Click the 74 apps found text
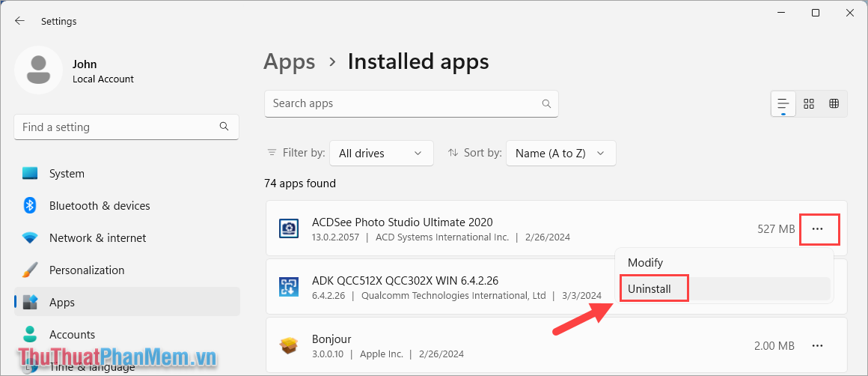The height and width of the screenshot is (376, 868). tap(300, 184)
